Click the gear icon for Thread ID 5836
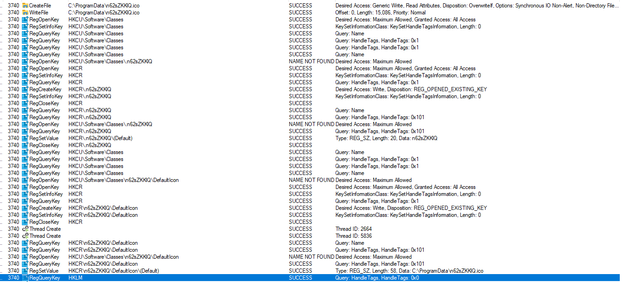This screenshot has height=282, width=644. click(x=25, y=236)
